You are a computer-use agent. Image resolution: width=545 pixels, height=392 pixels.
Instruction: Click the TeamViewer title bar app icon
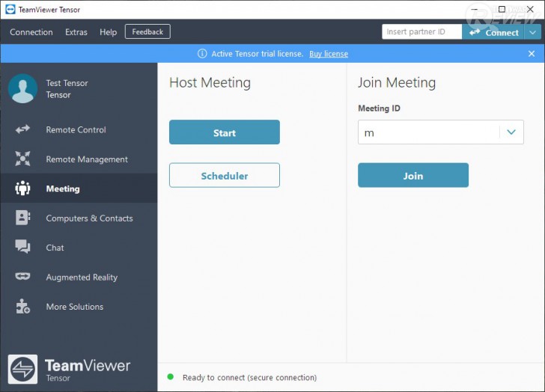[10, 10]
